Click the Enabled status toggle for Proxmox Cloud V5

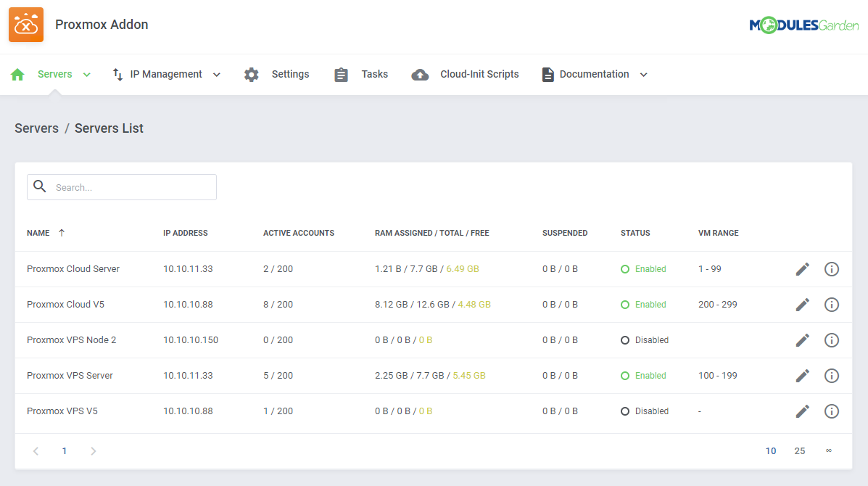pos(624,304)
